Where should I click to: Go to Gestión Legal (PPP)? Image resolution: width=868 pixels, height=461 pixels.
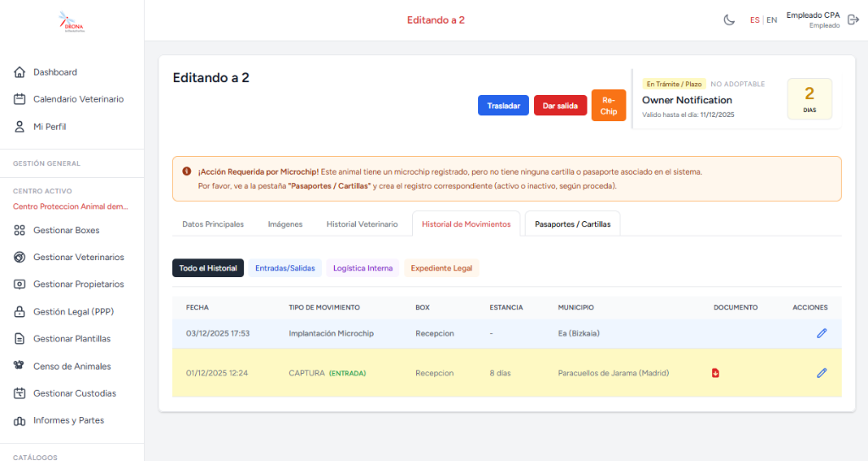pos(74,312)
